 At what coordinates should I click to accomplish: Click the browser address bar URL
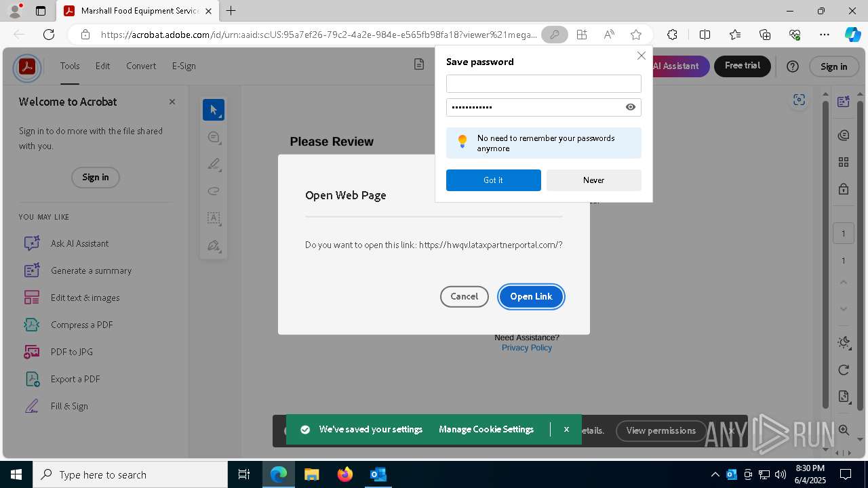[319, 35]
